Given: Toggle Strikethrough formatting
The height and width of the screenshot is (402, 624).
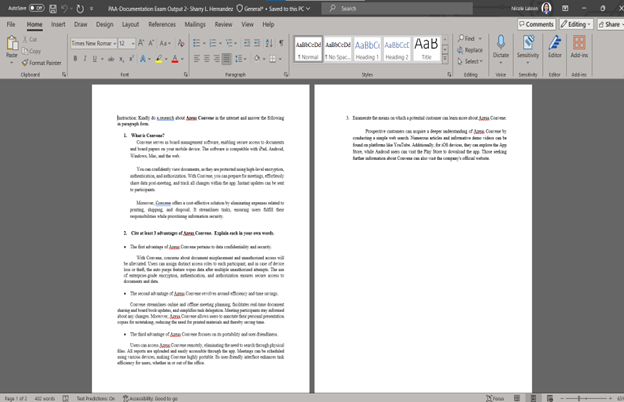Looking at the screenshot, I should (x=111, y=59).
